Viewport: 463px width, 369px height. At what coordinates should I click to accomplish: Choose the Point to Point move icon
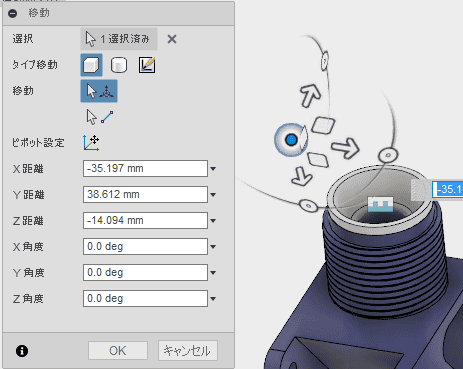click(x=99, y=117)
